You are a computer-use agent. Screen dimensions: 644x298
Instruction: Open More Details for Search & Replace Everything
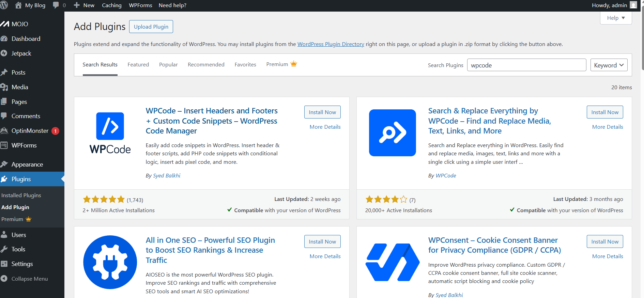608,127
